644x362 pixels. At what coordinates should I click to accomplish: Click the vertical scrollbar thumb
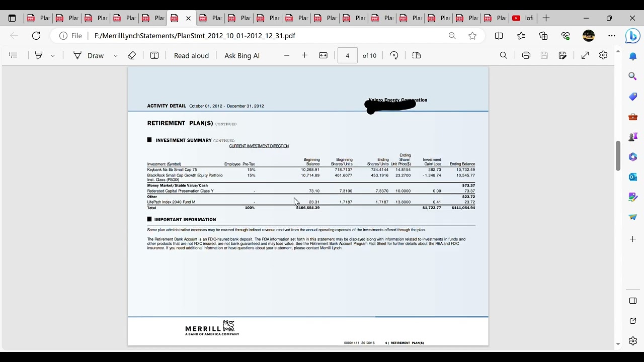[618, 156]
